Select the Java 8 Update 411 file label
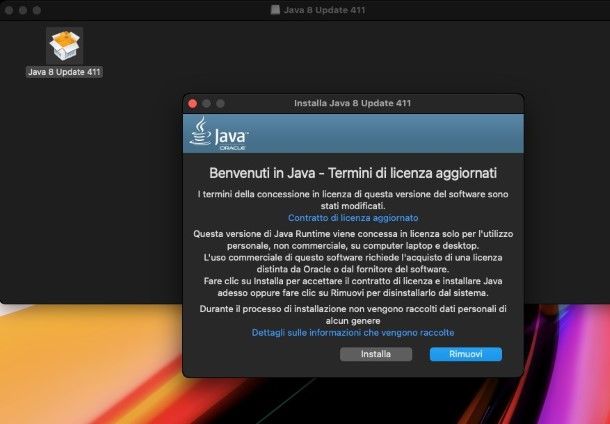The height and width of the screenshot is (424, 610). pos(64,72)
